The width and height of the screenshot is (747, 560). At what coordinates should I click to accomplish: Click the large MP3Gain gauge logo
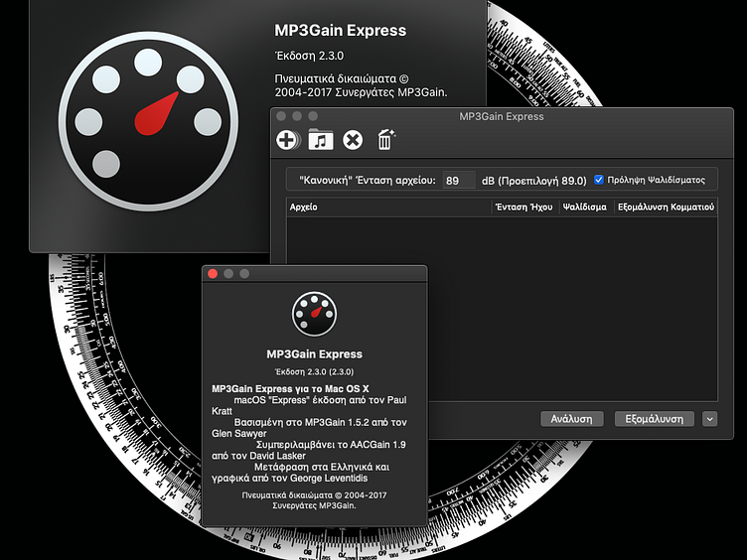point(148,121)
